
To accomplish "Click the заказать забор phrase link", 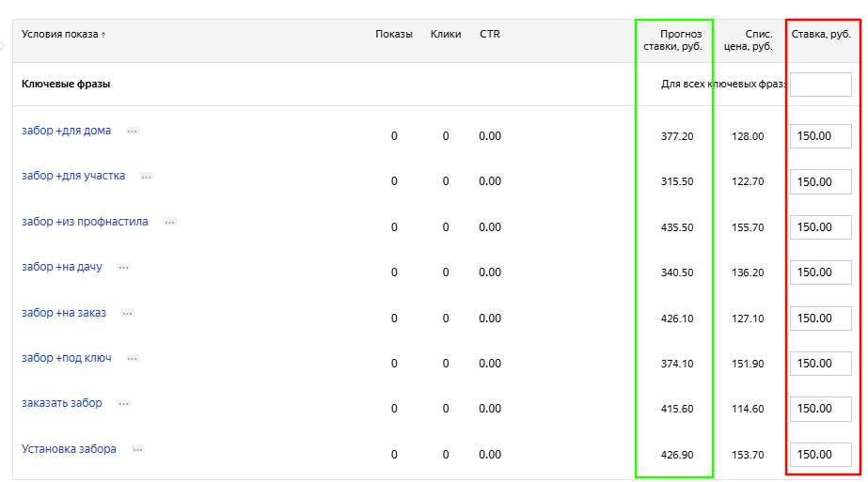I will pyautogui.click(x=61, y=403).
